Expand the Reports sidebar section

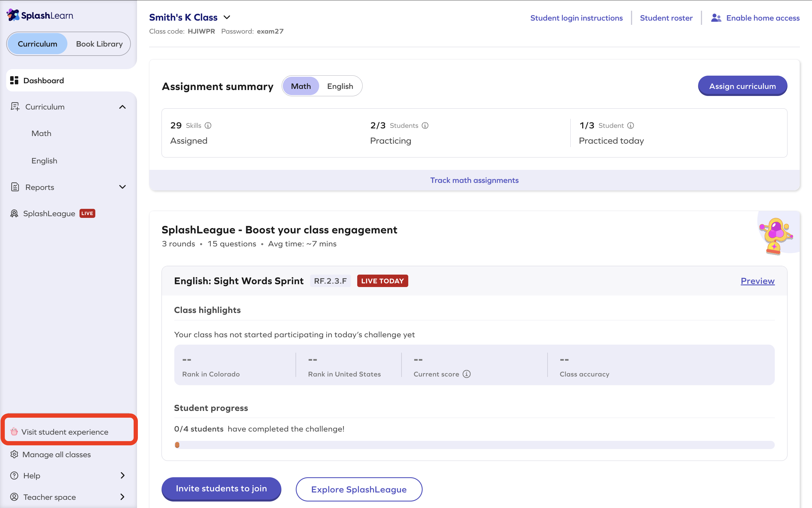tap(122, 187)
